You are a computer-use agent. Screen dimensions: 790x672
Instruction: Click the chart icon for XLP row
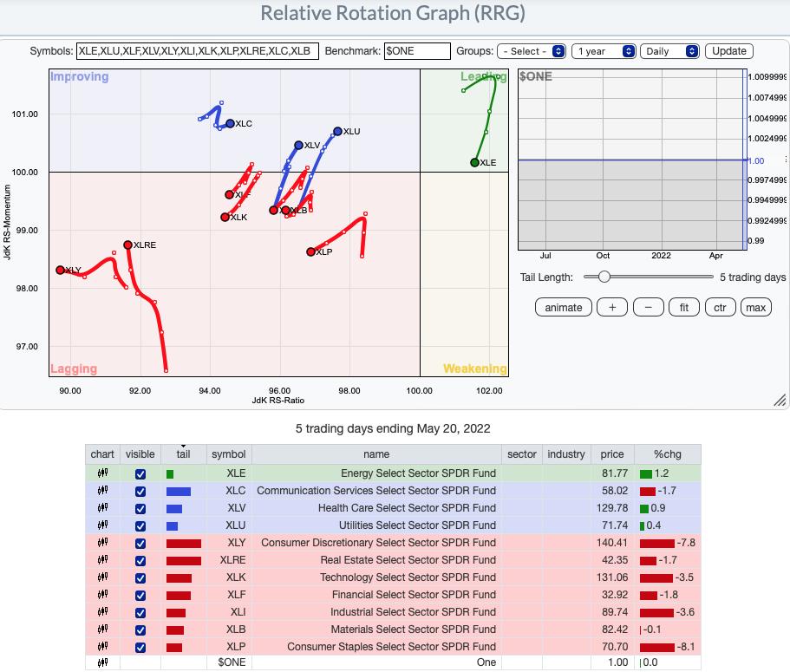point(102,647)
